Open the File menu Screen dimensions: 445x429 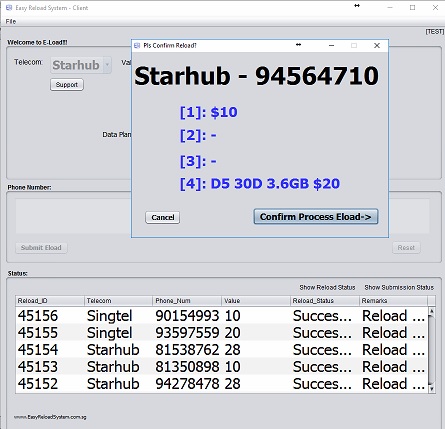pos(11,21)
